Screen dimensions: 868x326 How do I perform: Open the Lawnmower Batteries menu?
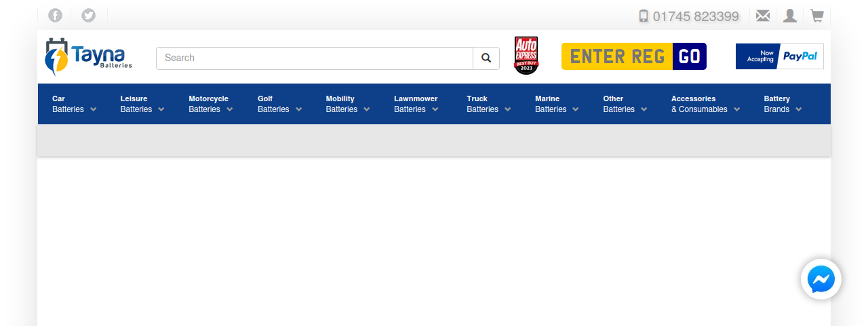pos(416,104)
